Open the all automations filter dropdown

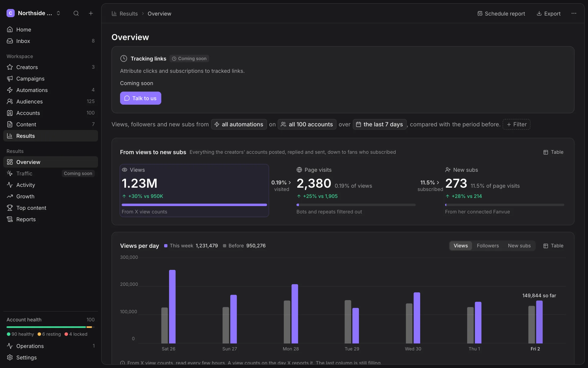pyautogui.click(x=239, y=124)
